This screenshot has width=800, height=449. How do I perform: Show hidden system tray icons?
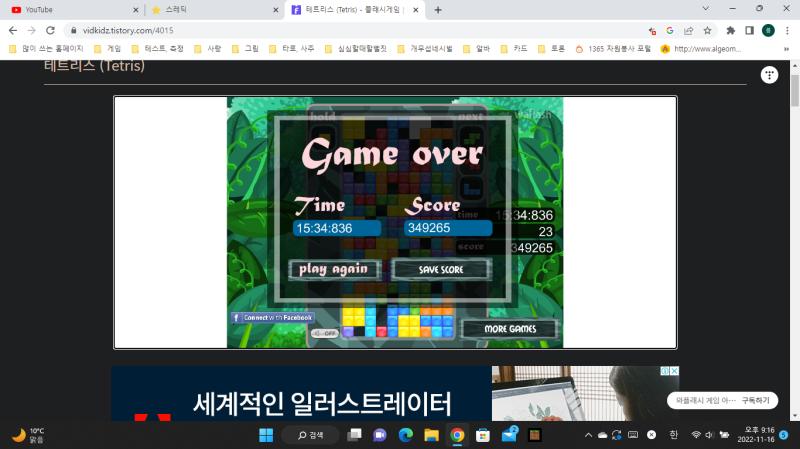coord(588,435)
